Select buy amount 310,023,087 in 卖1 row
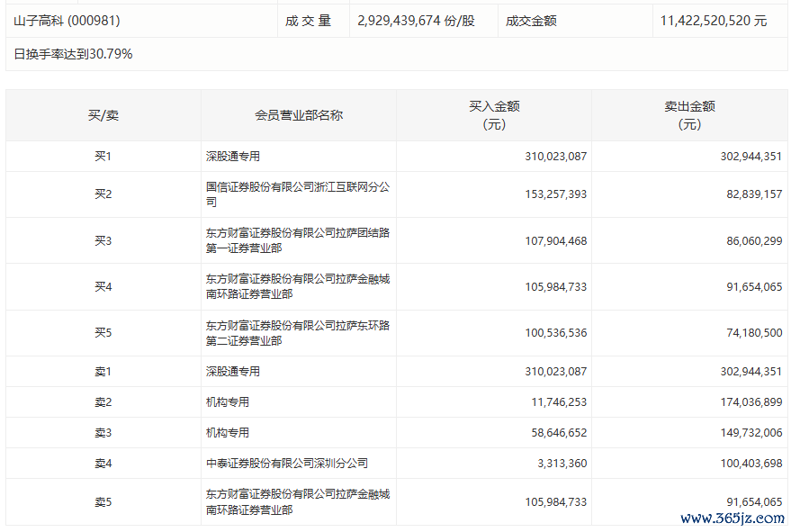791x532 pixels. (556, 372)
